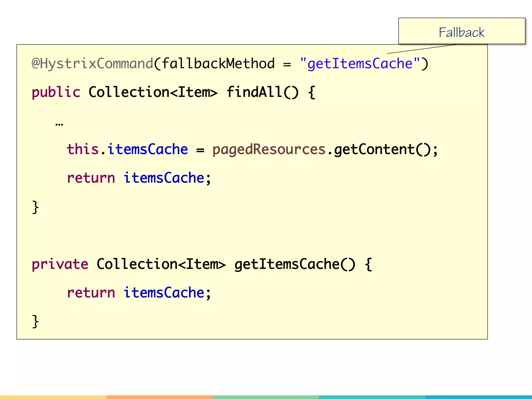Screen dimensions: 532x399
Task: Click the getContent() method call
Action: tap(382, 150)
